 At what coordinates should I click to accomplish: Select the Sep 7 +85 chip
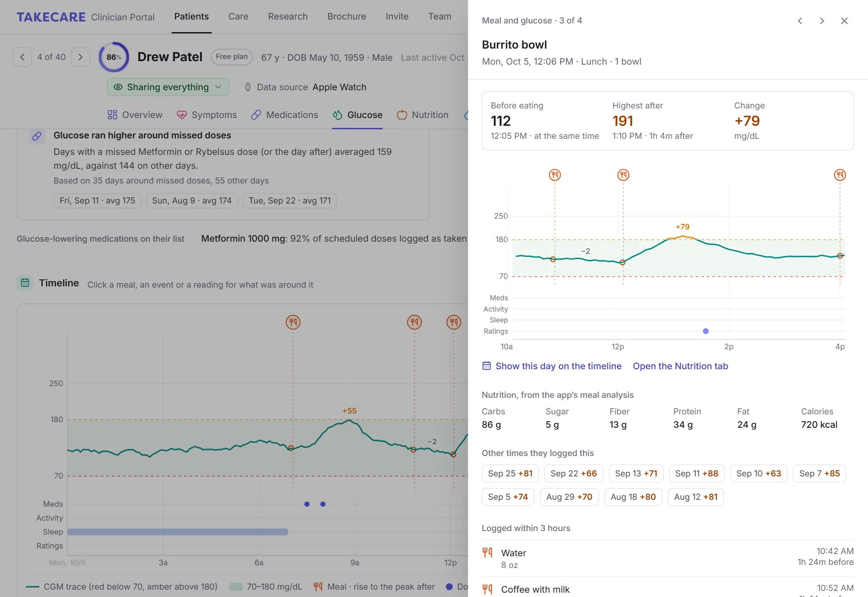click(819, 473)
